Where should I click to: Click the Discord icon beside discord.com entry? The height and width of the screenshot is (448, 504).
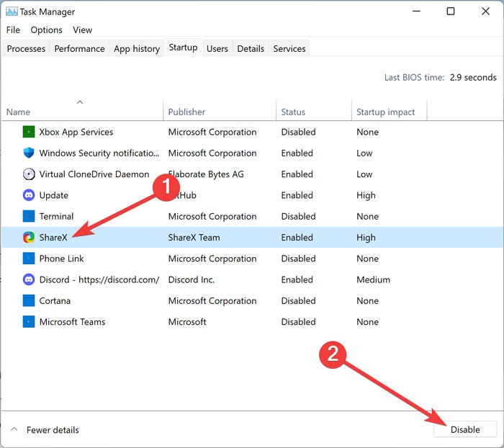coord(29,279)
